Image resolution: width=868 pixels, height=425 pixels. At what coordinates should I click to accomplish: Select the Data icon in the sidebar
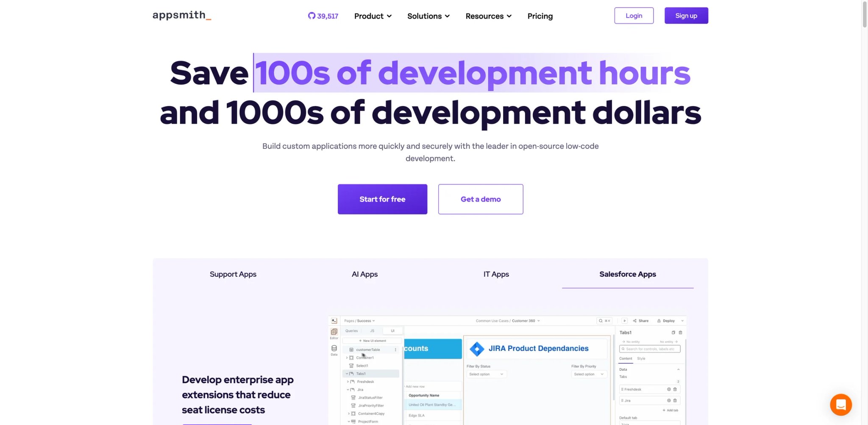334,350
